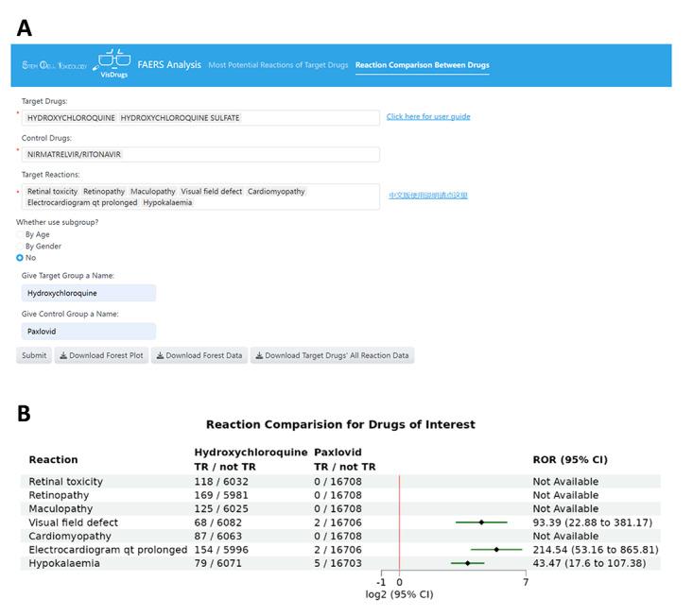Click the NIRMATRELVIR/RITONAVIR control drug tag

(x=74, y=155)
